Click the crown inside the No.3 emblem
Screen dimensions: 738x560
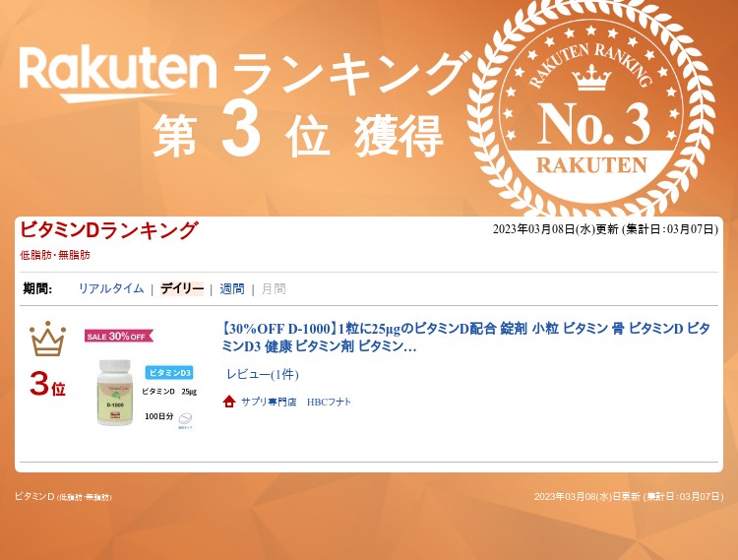[591, 77]
